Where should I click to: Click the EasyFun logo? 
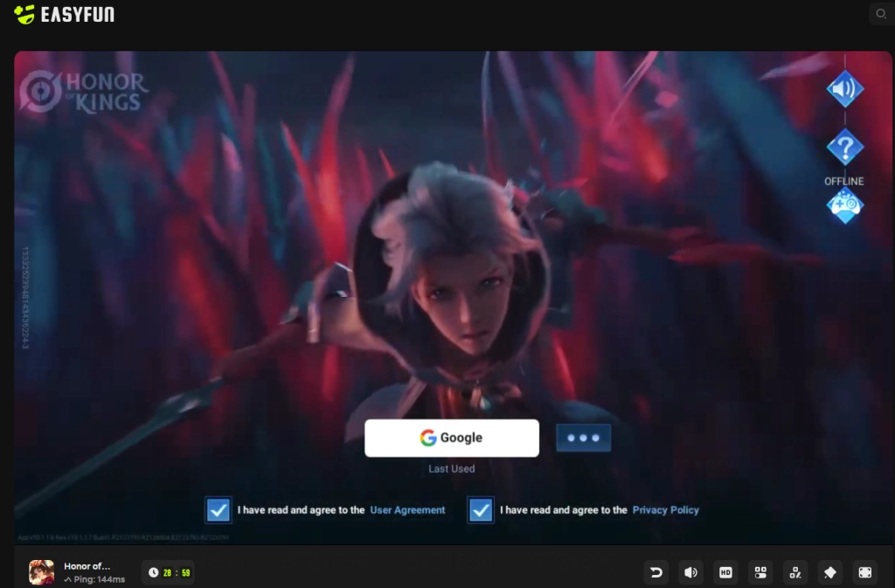point(64,14)
